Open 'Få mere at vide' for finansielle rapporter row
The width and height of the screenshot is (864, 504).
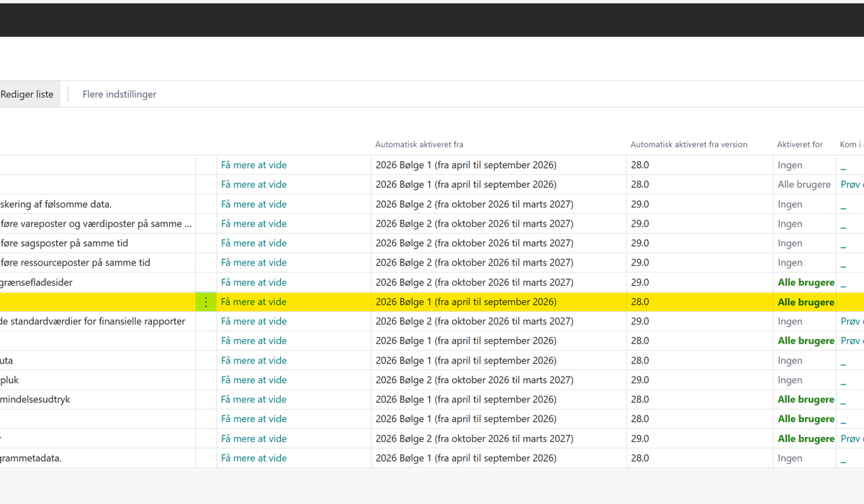253,322
